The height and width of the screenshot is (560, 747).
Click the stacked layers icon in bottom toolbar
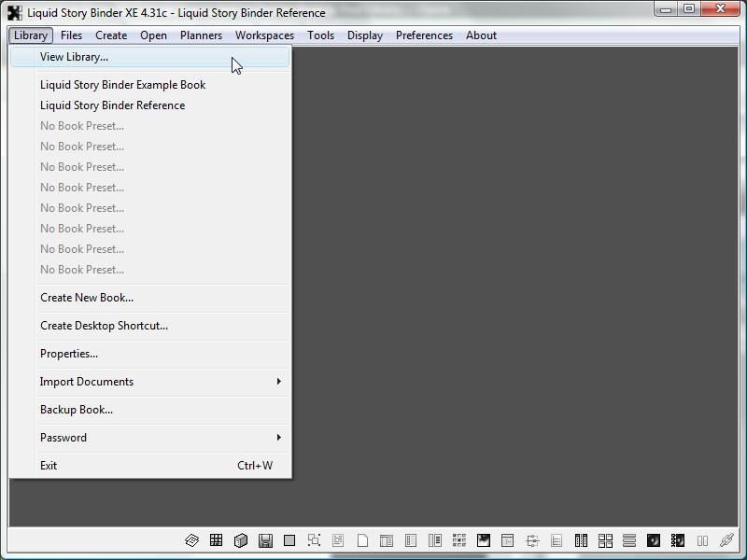(x=191, y=540)
